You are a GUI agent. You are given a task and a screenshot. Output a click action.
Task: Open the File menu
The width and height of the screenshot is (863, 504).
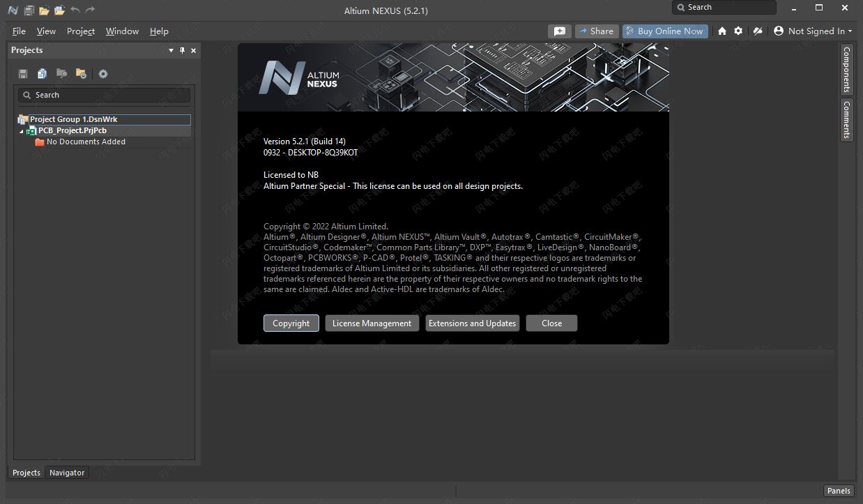click(19, 31)
